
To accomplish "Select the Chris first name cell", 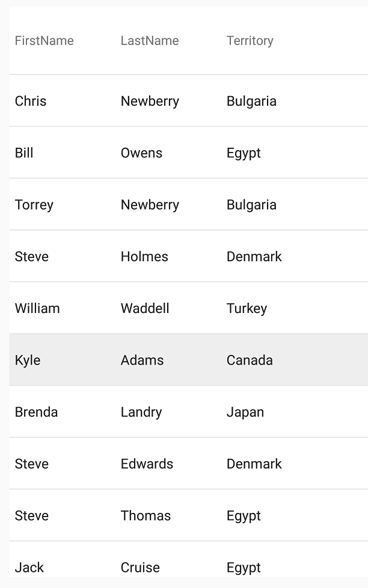I will click(31, 101).
